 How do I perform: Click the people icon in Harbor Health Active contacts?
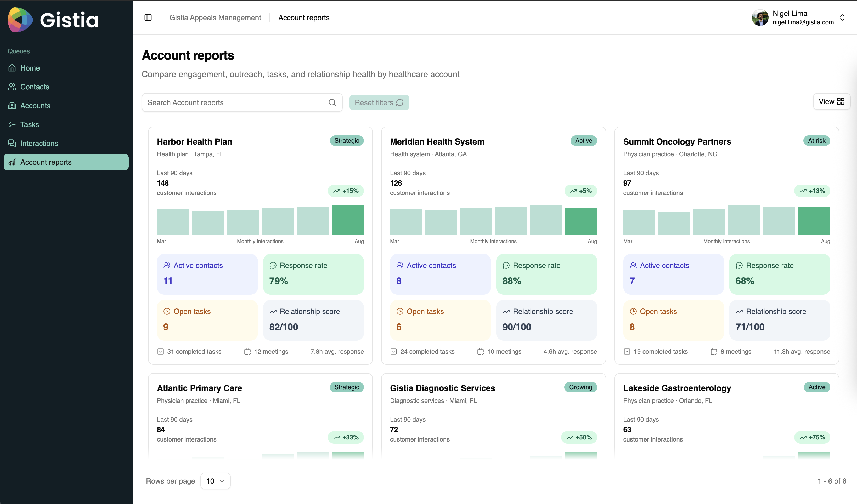167,265
